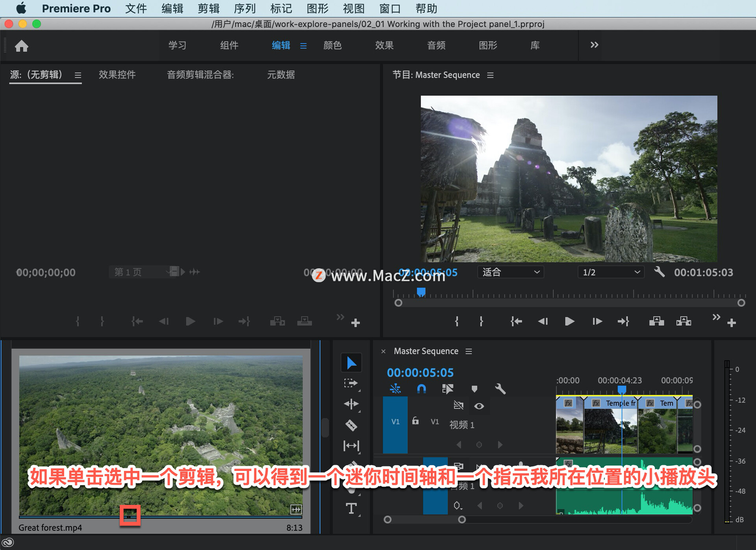
Task: Toggle V1 track output eye
Action: 479,406
